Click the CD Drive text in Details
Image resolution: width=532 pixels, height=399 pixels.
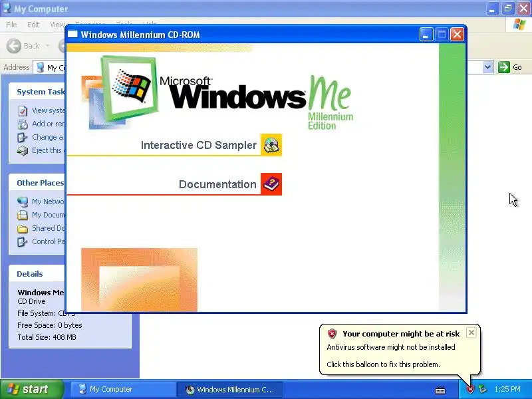coord(31,301)
